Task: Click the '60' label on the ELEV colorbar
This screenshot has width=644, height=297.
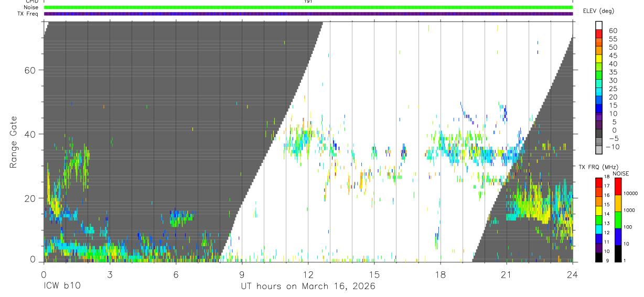Action: point(613,30)
